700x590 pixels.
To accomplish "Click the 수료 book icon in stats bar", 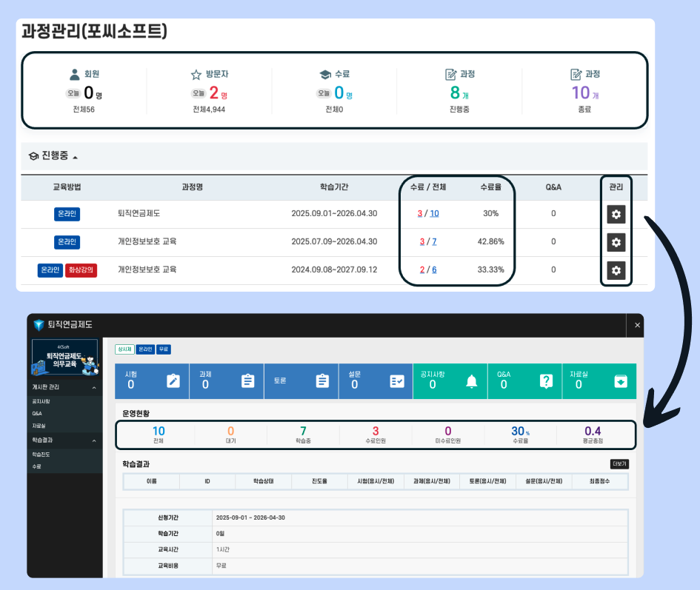I will tap(322, 74).
